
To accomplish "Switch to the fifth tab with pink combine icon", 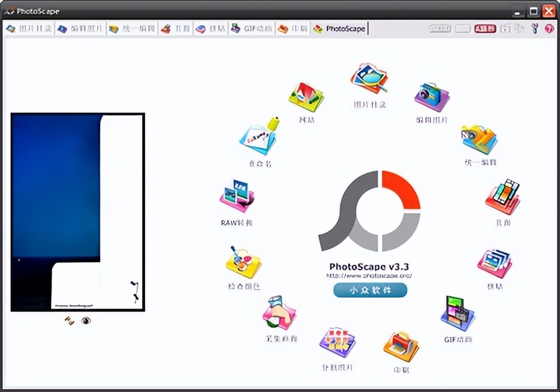I will click(211, 29).
